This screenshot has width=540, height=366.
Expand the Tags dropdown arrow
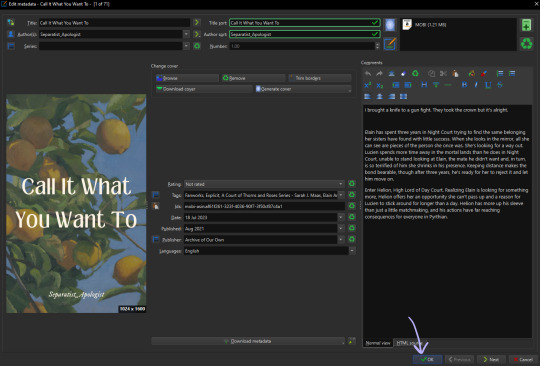[x=341, y=195]
